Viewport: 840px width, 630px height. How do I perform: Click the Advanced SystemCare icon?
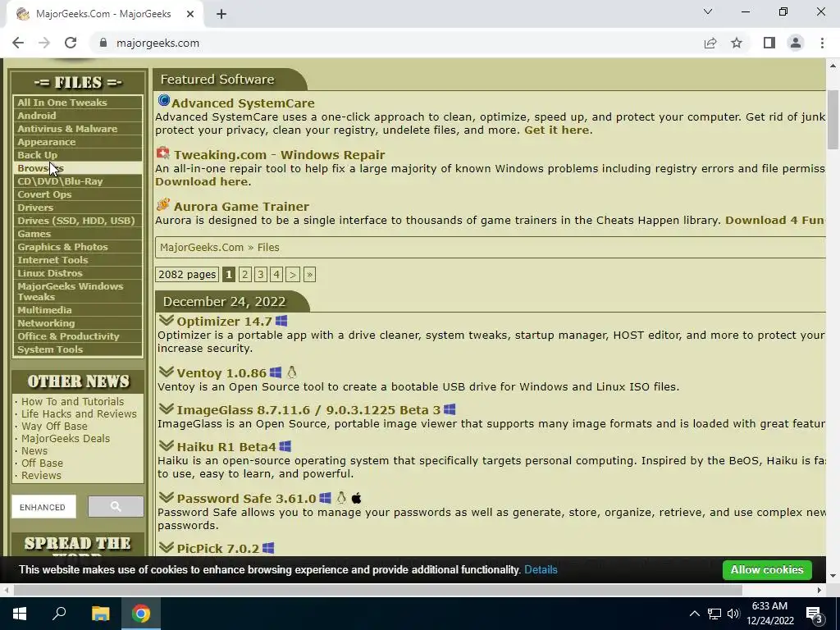pyautogui.click(x=164, y=101)
